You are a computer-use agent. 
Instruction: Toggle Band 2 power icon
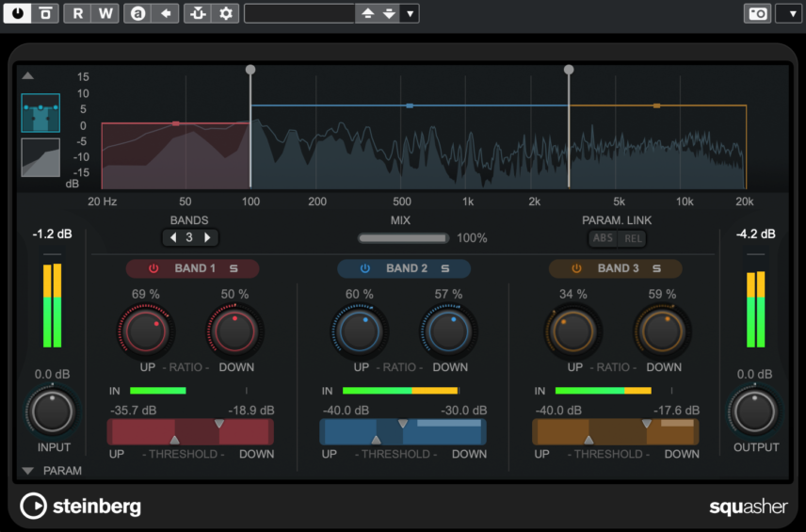click(x=365, y=268)
